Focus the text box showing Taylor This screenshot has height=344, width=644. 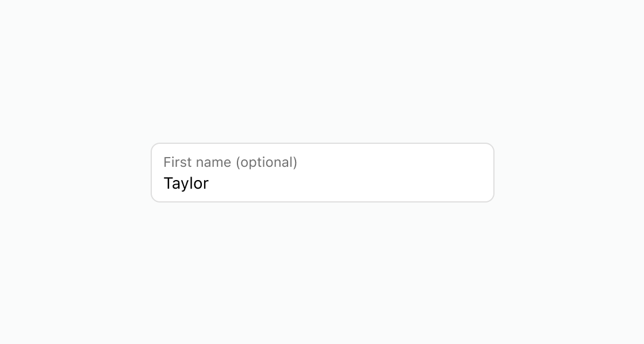pos(322,183)
